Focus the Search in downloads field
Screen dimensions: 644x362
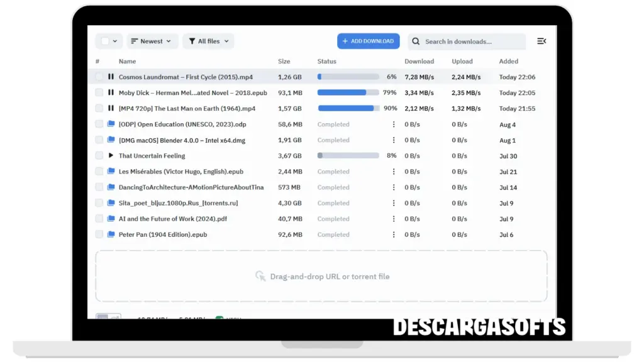(472, 41)
